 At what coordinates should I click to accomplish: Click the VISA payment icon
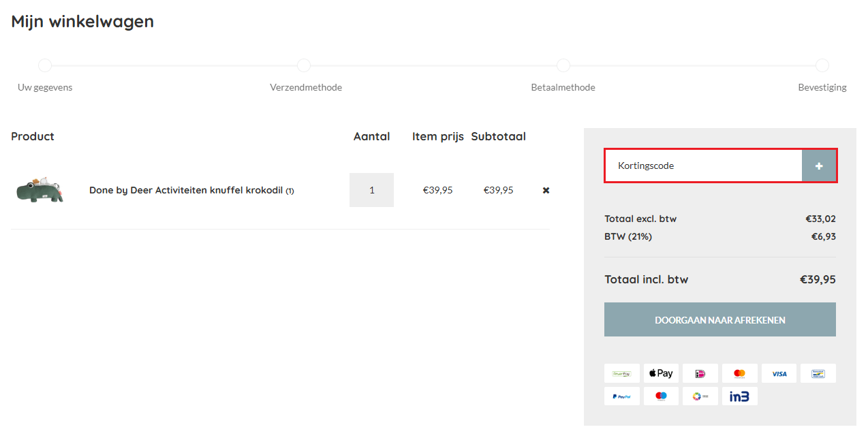(x=779, y=373)
